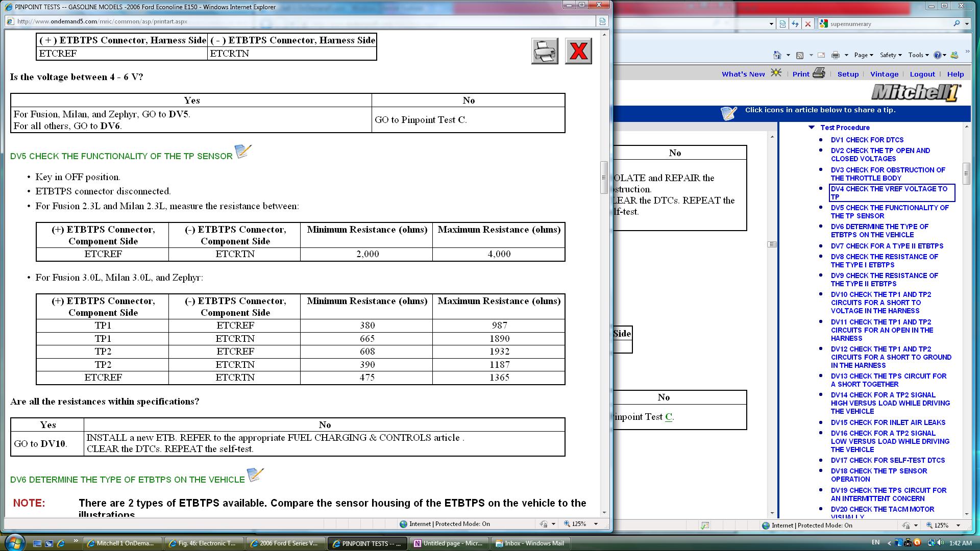Click the compatibility view icon in popup address bar

602,21
